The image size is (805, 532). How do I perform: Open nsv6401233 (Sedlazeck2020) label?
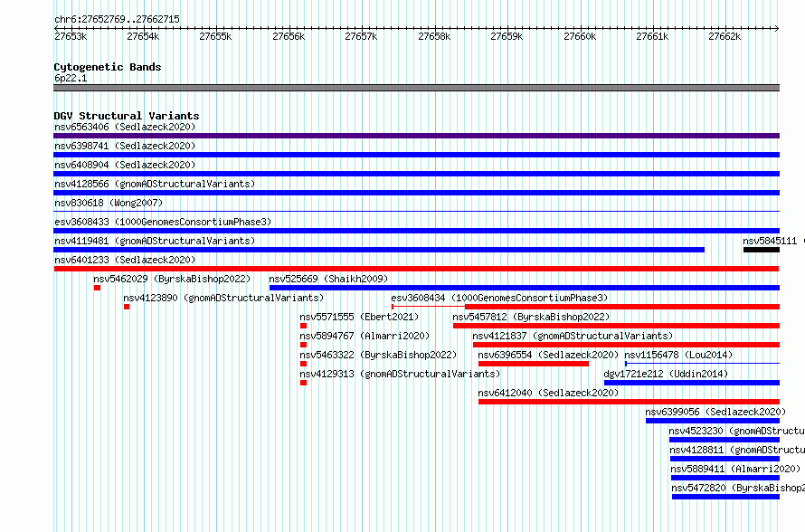[125, 260]
